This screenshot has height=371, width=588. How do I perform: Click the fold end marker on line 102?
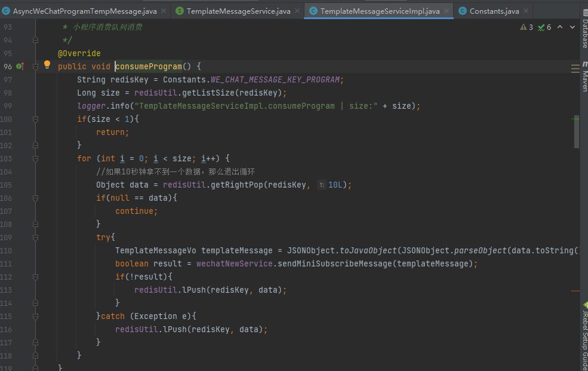click(35, 145)
